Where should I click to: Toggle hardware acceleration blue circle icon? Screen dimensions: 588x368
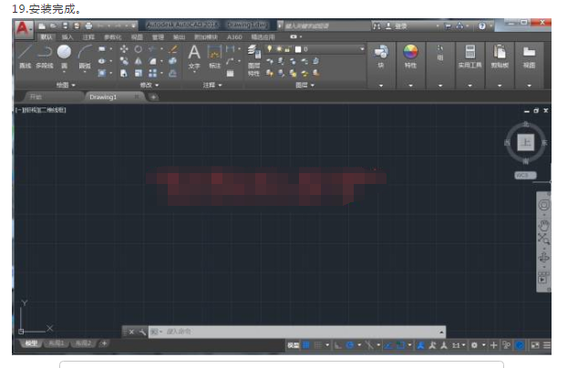[x=520, y=345]
